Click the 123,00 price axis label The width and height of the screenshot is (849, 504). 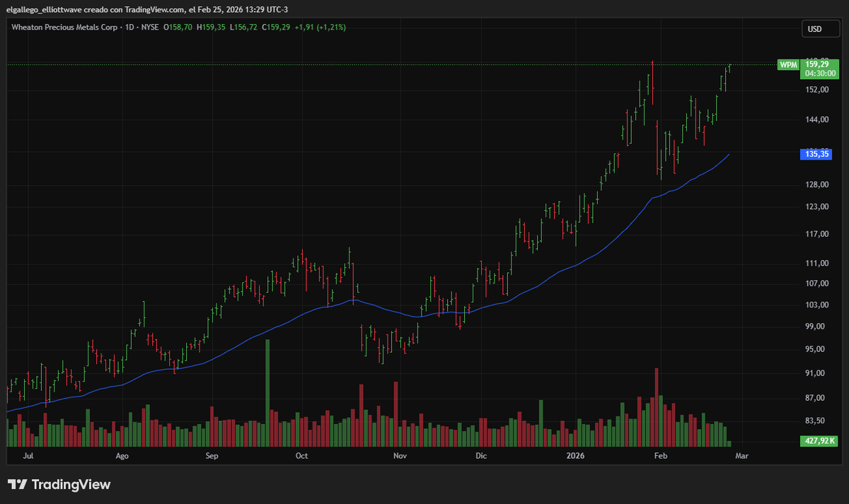coord(816,207)
